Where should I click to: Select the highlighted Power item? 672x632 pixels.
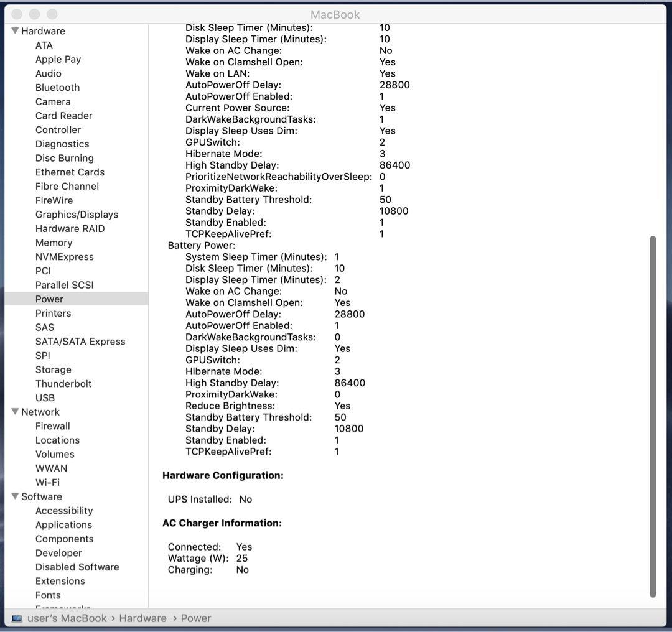point(49,299)
